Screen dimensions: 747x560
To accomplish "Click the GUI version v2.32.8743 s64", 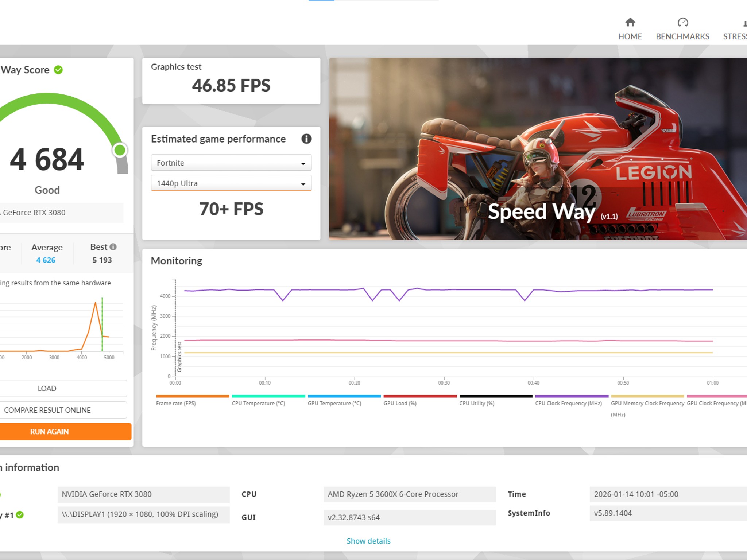I will [409, 517].
